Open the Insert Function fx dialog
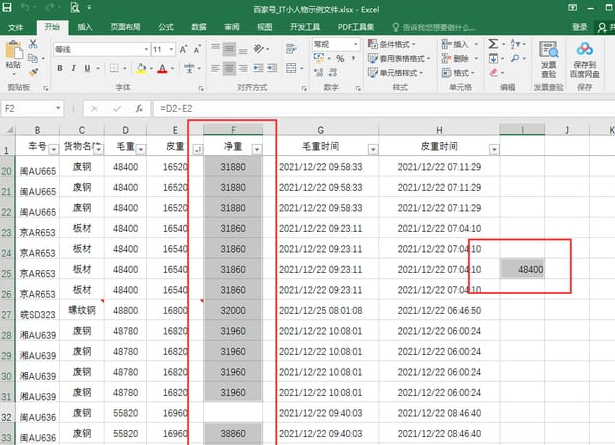Screen dimensions: 615x445 [x=139, y=109]
